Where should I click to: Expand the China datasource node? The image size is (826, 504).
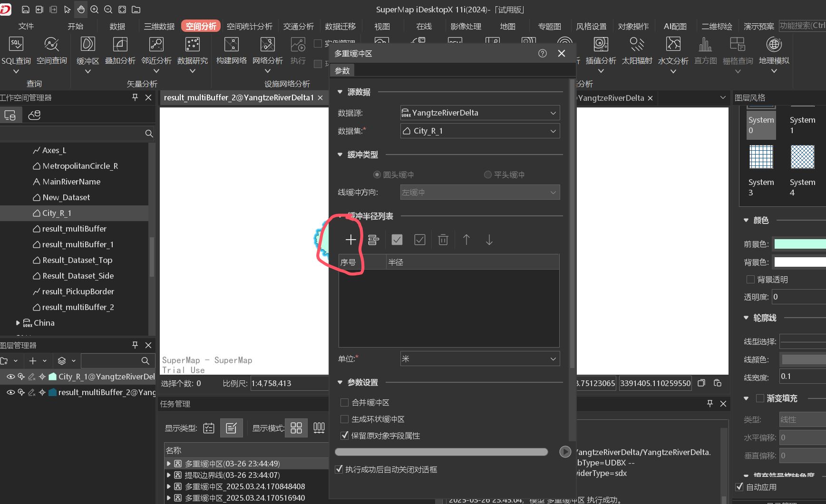coord(18,323)
